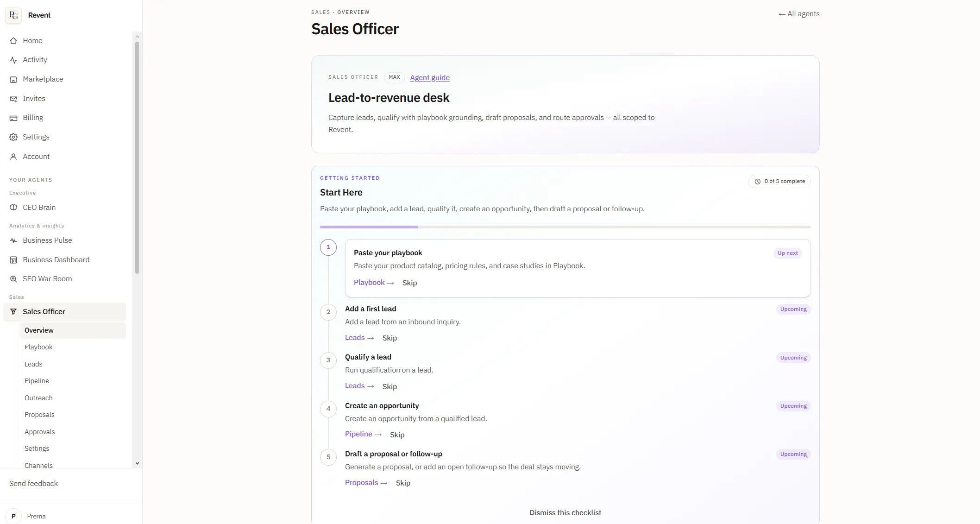The image size is (980, 524).
Task: Click the clock icon in progress badge
Action: [758, 182]
